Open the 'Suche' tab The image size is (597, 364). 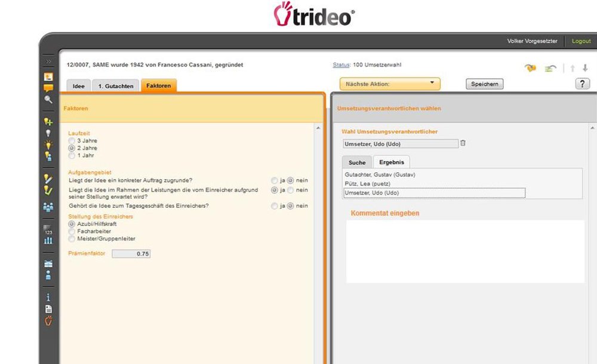click(357, 162)
